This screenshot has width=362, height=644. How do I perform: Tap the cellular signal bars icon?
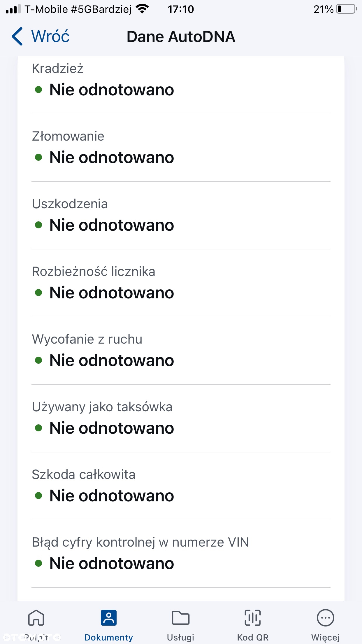13,9
